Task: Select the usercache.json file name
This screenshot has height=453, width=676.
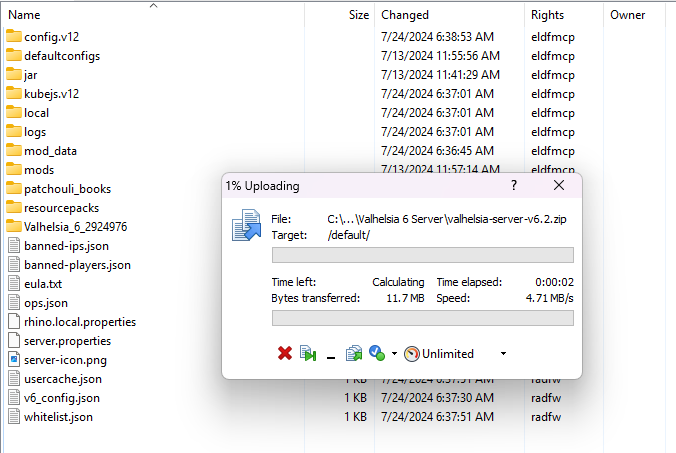Action: pos(63,379)
